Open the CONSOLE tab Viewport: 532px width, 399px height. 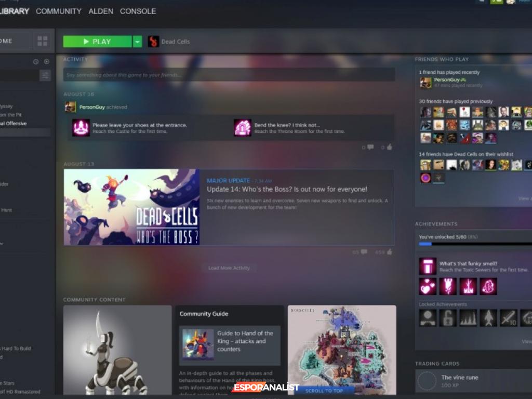coord(138,11)
